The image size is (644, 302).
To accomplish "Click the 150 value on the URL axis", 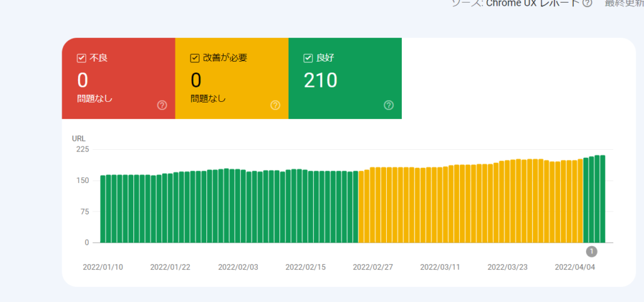I will coord(82,181).
